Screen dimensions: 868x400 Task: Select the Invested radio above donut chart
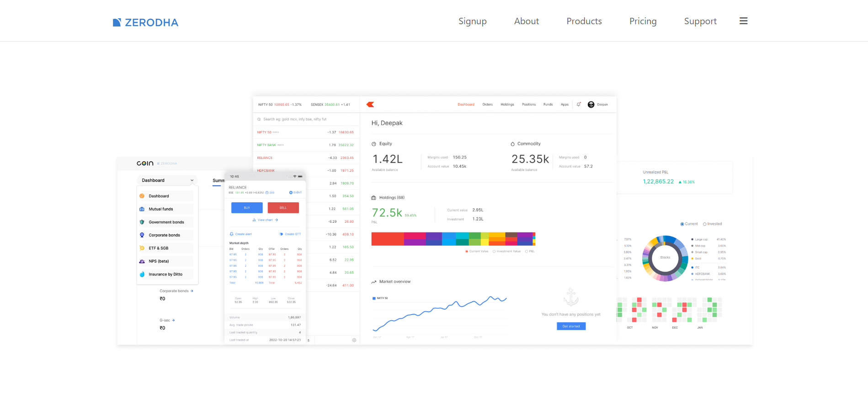(705, 224)
